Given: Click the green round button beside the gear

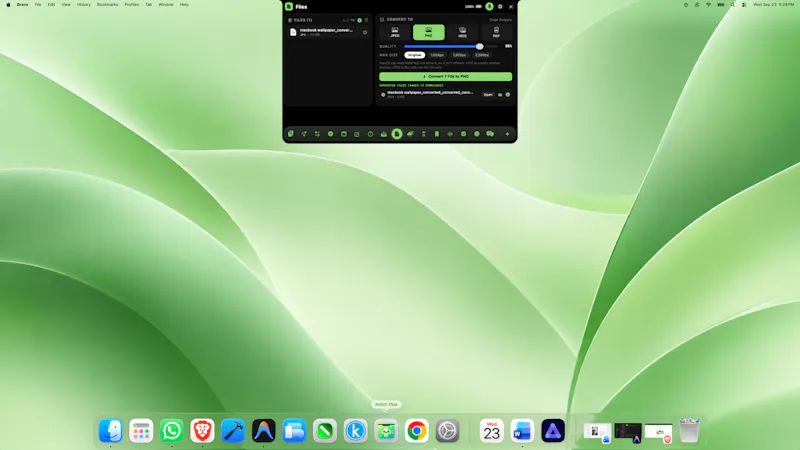Looking at the screenshot, I should [x=489, y=7].
